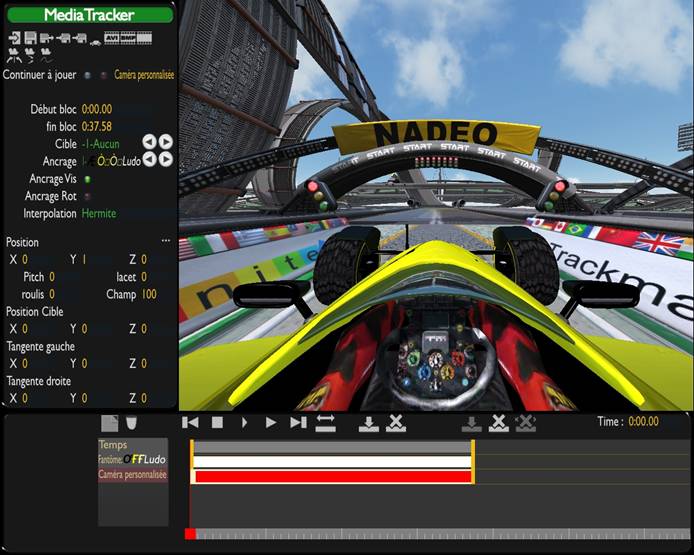694x555 pixels.
Task: Click the Cible value -1-Aucun
Action: (101, 144)
